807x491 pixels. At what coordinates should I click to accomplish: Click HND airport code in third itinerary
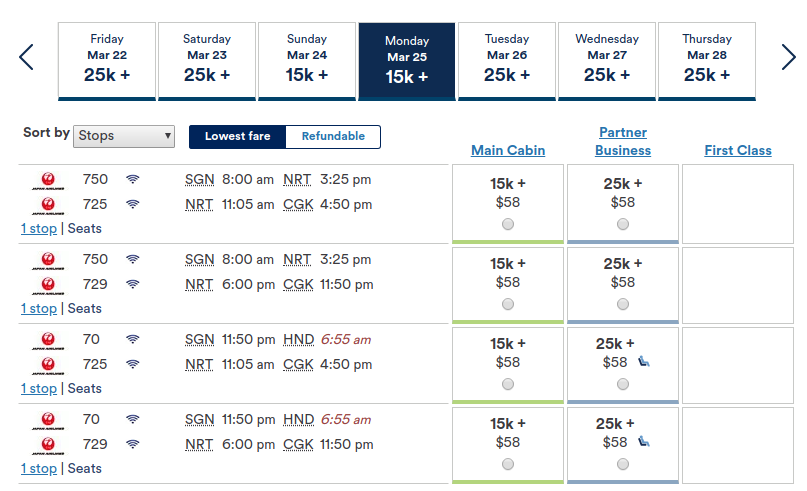pyautogui.click(x=299, y=340)
